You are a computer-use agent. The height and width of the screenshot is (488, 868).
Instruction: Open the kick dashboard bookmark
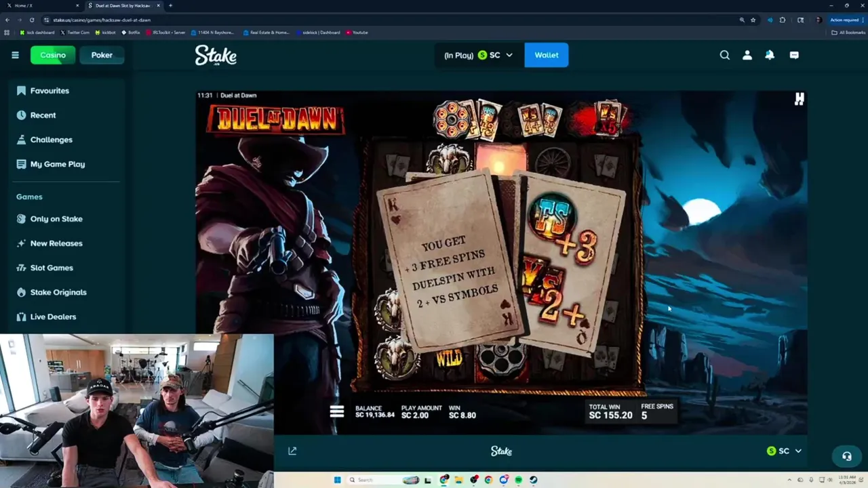(x=37, y=32)
